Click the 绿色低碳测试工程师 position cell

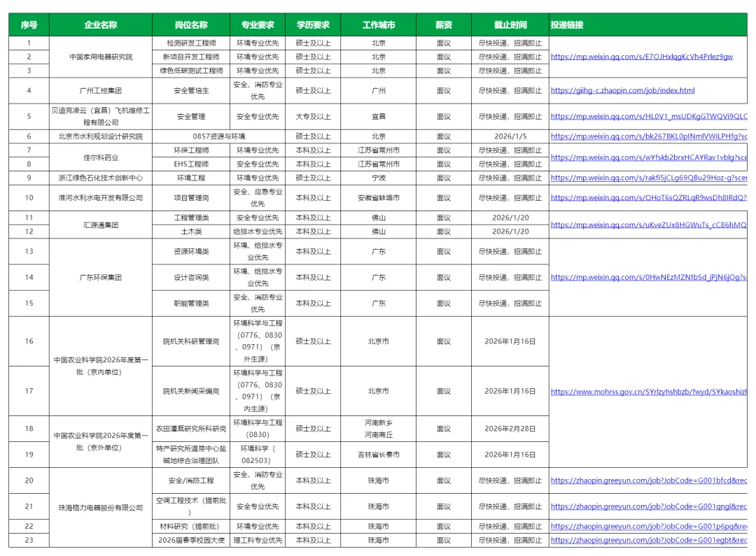click(x=191, y=71)
